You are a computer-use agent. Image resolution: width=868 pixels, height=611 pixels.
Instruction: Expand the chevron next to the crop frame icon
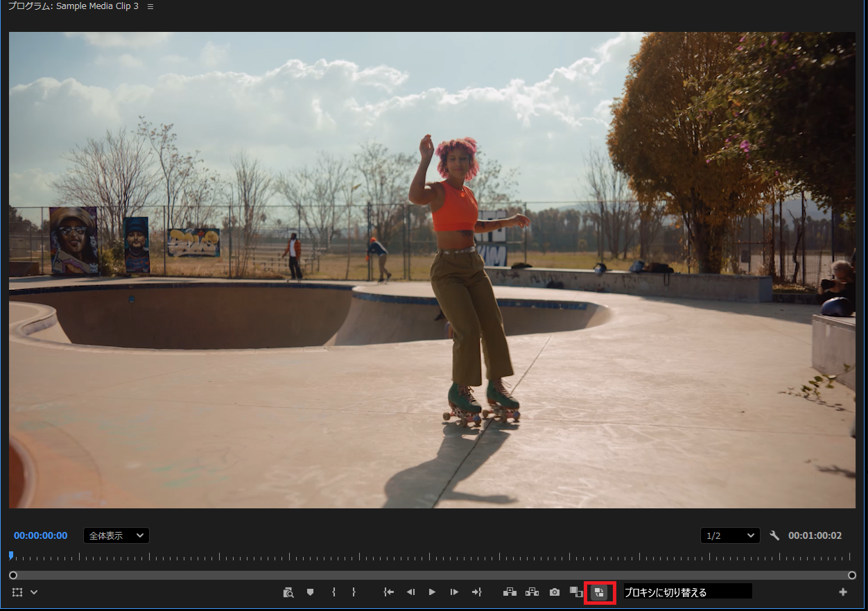33,592
